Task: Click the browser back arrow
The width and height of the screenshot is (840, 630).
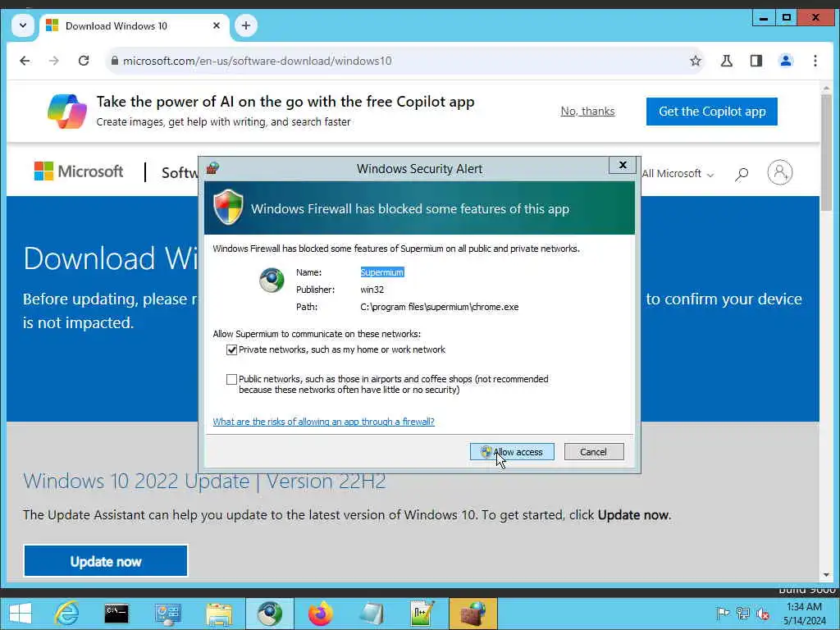Action: (x=25, y=61)
